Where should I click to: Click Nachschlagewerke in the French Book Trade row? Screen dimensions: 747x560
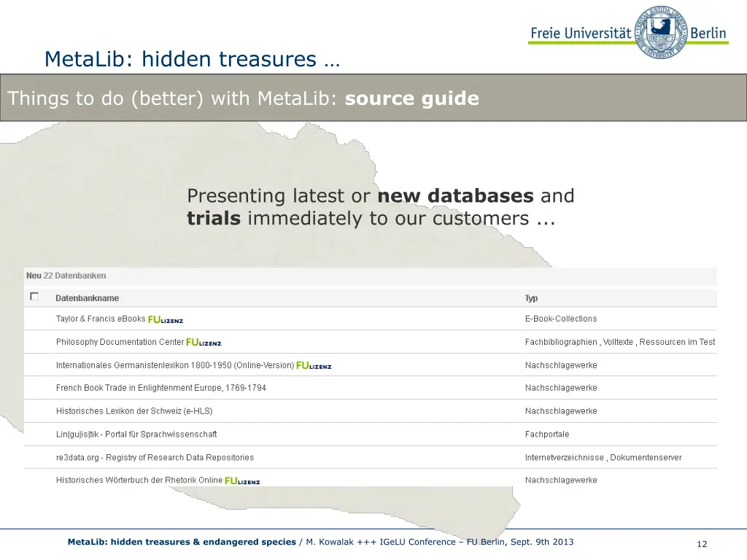point(561,388)
